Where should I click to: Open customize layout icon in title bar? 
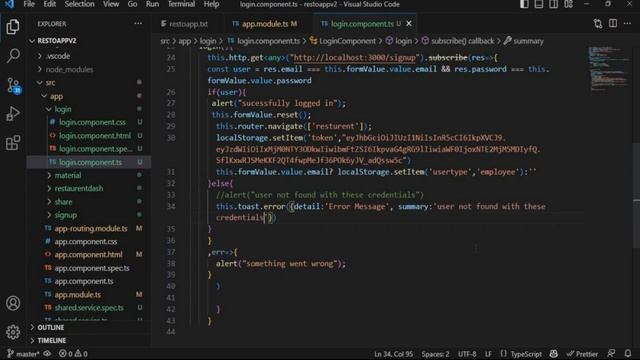click(568, 4)
